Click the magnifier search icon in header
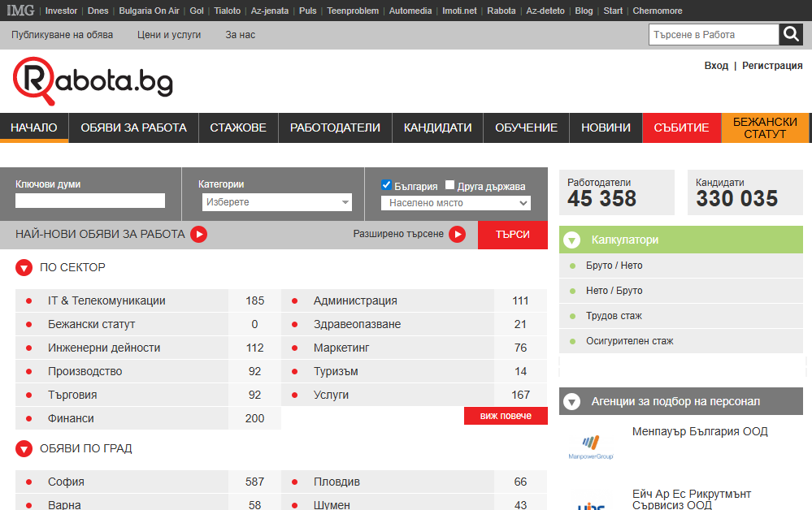The width and height of the screenshot is (812, 510). coord(791,35)
